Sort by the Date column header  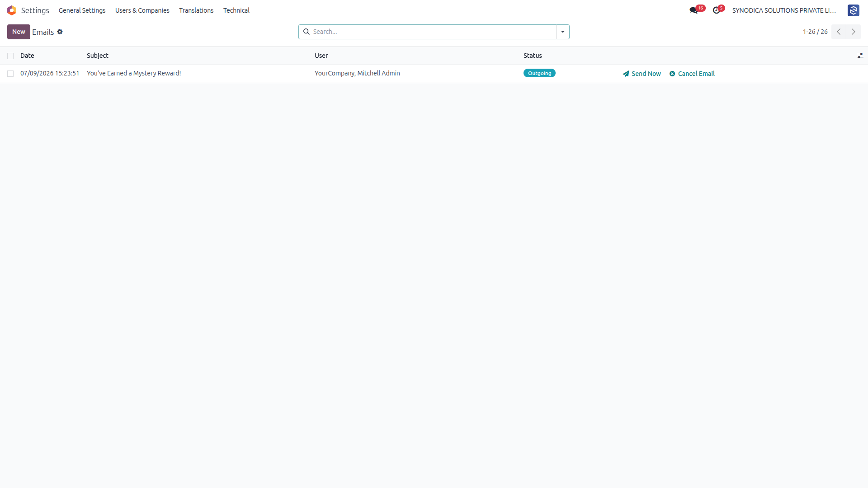point(27,56)
